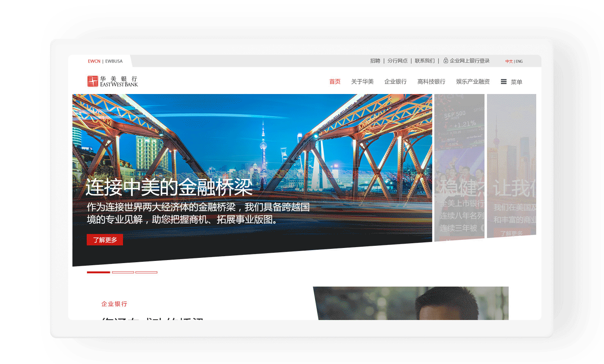Switch to the EWBUSA site tab

pos(114,61)
